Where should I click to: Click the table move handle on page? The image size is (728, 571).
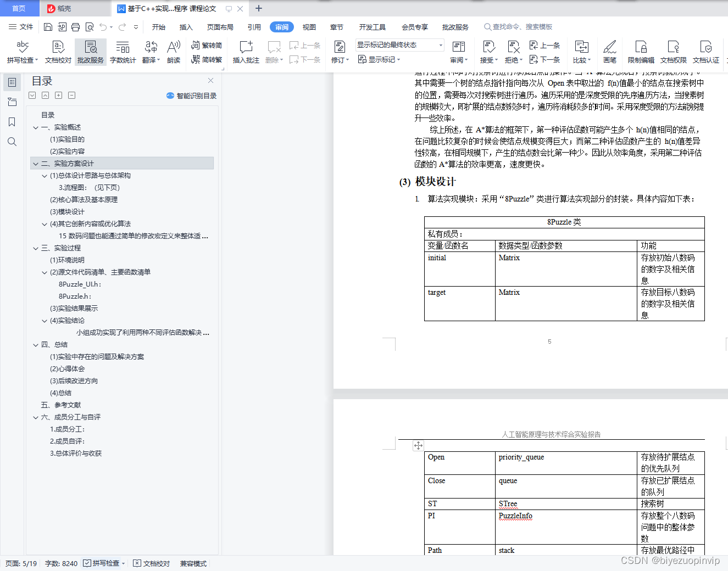pos(419,446)
